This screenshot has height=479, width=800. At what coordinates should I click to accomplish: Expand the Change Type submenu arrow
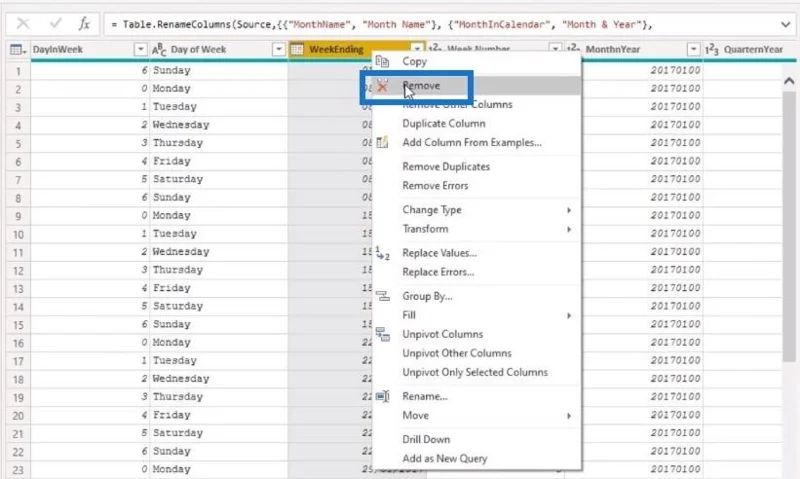[x=569, y=210]
